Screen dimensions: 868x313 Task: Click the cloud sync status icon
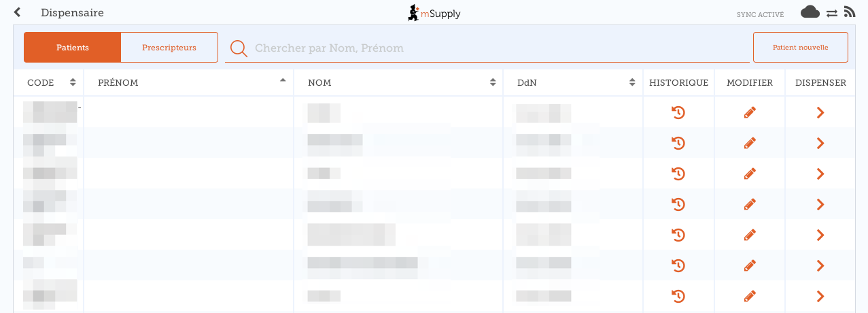[x=810, y=12]
